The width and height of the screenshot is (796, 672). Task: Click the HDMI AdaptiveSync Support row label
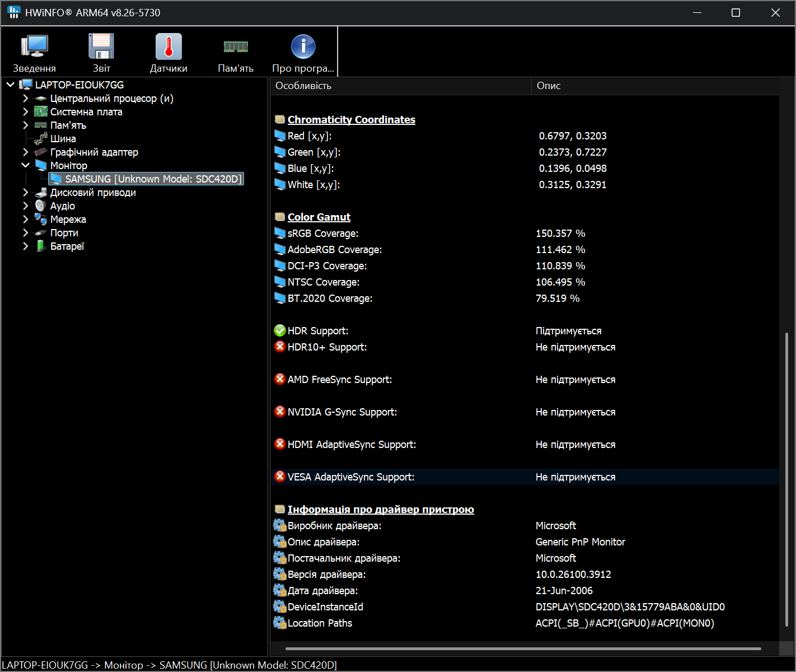(352, 444)
